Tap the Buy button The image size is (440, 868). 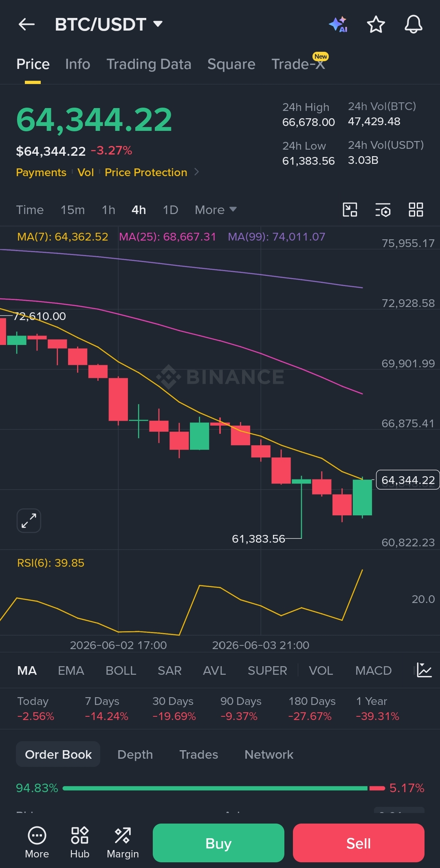click(x=218, y=843)
